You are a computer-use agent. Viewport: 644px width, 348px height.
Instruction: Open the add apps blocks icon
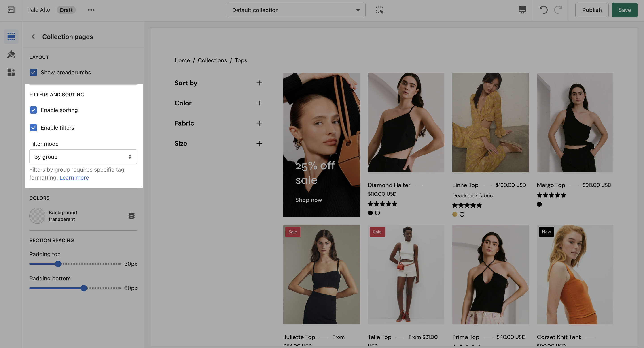(x=11, y=72)
